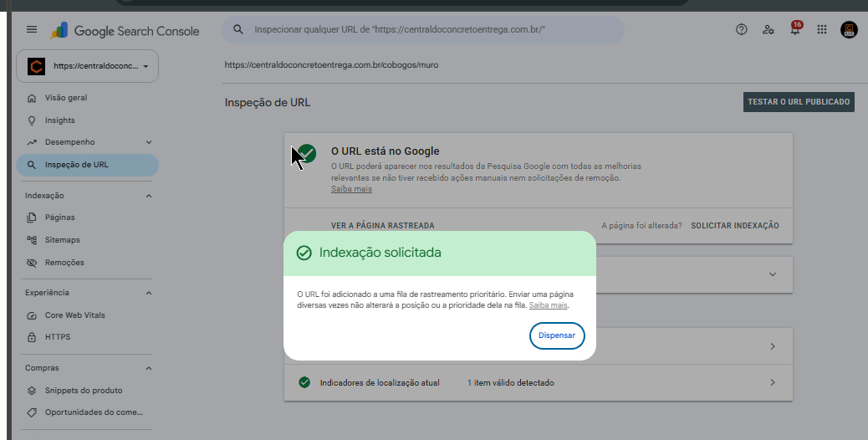Viewport: 868px width, 440px height.
Task: Open the property selector dropdown
Action: point(88,66)
